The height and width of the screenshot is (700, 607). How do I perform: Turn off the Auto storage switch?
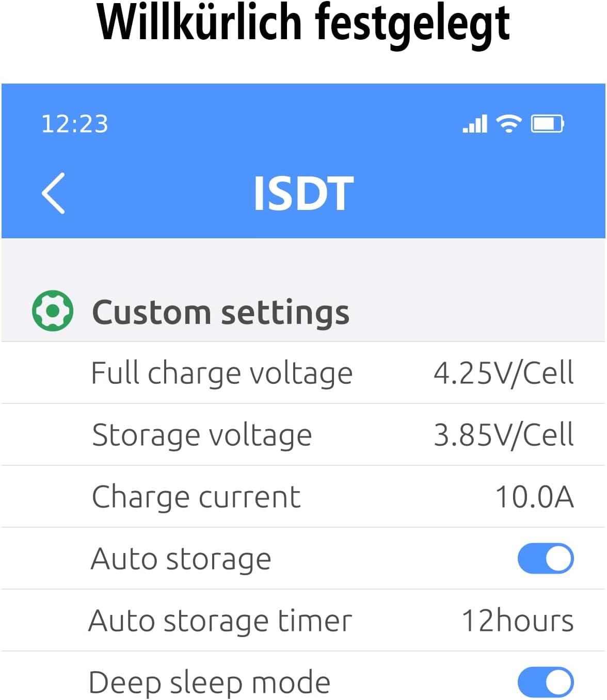pyautogui.click(x=546, y=558)
